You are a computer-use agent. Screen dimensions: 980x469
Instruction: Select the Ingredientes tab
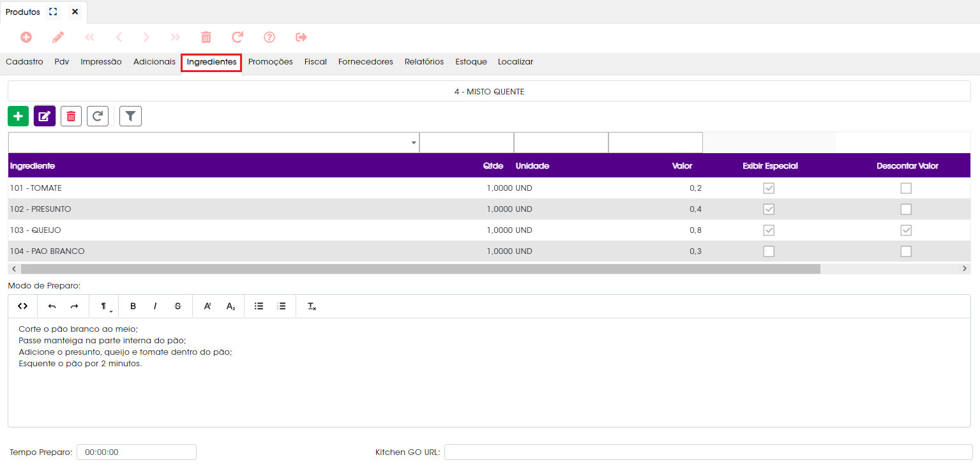(212, 62)
